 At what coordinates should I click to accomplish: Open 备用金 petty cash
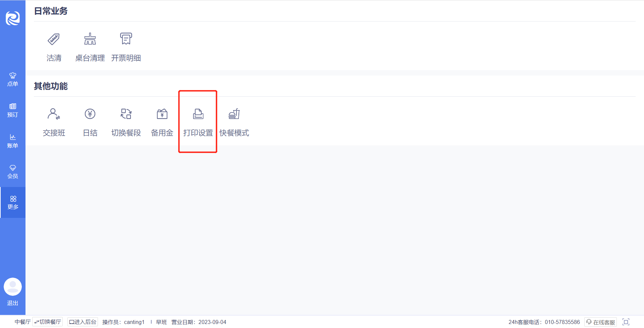(162, 123)
